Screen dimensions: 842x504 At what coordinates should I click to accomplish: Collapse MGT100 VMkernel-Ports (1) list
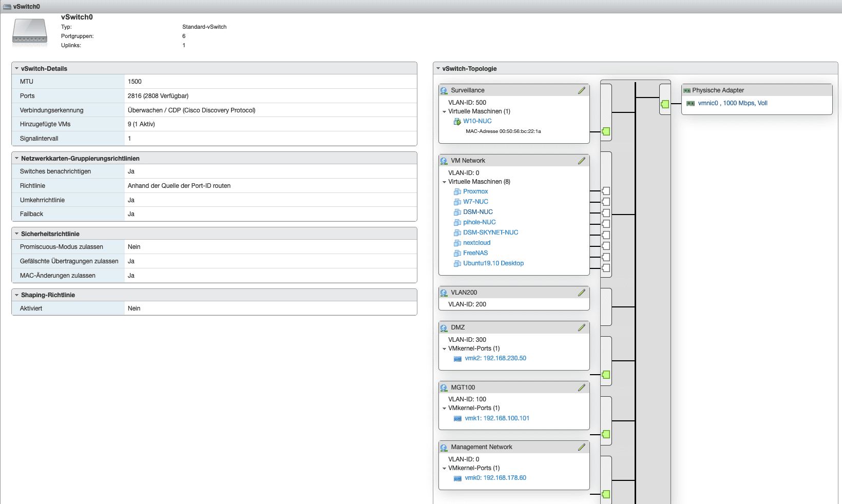coord(444,409)
